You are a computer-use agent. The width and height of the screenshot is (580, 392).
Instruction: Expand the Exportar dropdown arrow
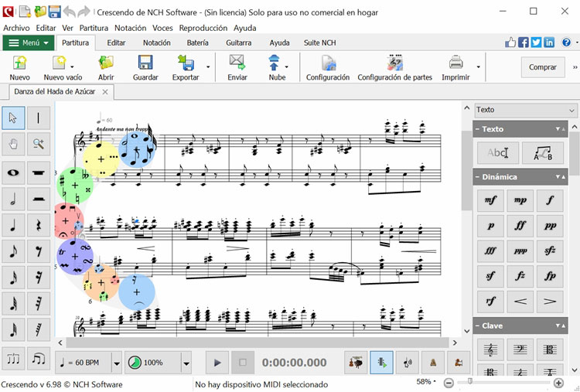(208, 67)
